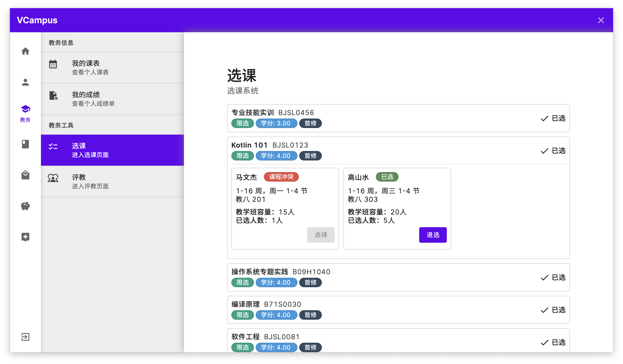The image size is (623, 364).
Task: Open the home page icon in sidebar
Action: 25,51
